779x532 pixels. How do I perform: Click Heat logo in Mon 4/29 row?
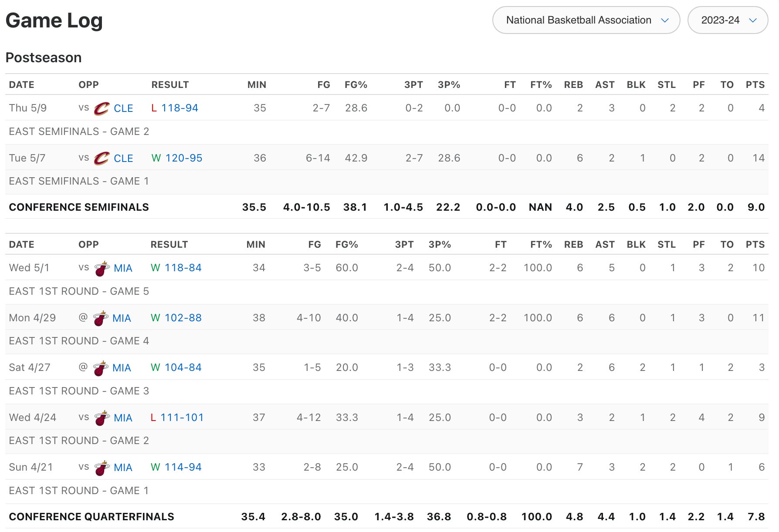point(101,318)
